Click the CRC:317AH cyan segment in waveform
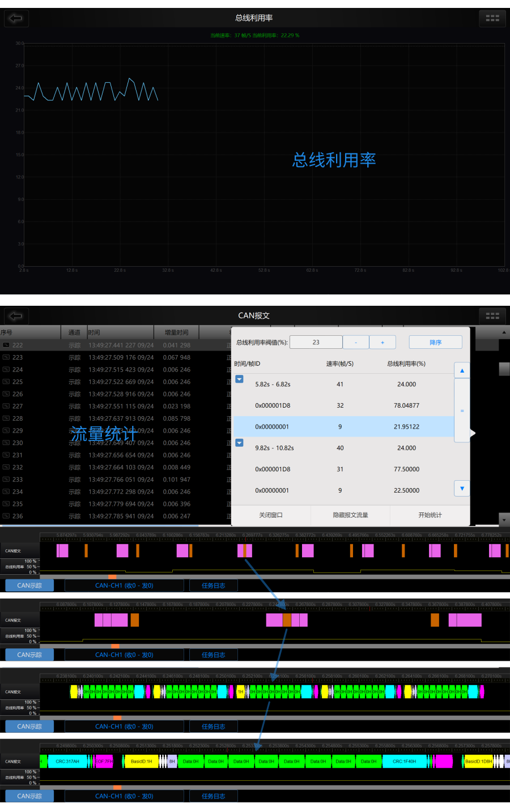 point(67,762)
